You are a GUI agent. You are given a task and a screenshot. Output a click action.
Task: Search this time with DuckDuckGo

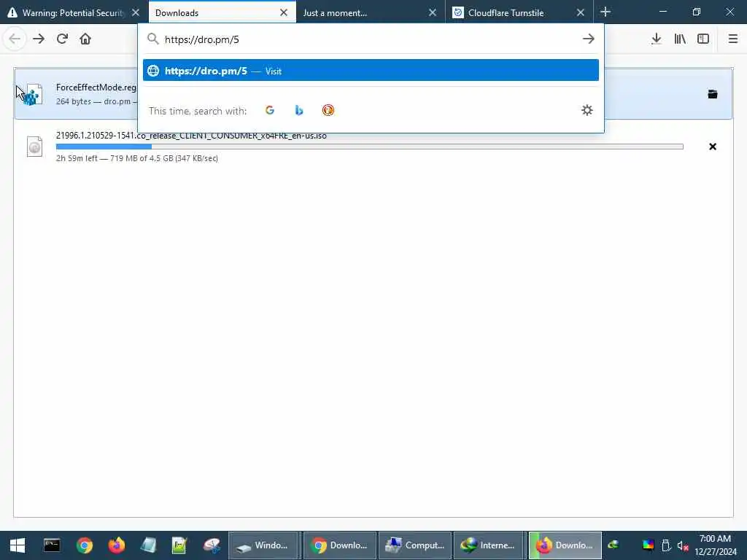[x=328, y=111]
